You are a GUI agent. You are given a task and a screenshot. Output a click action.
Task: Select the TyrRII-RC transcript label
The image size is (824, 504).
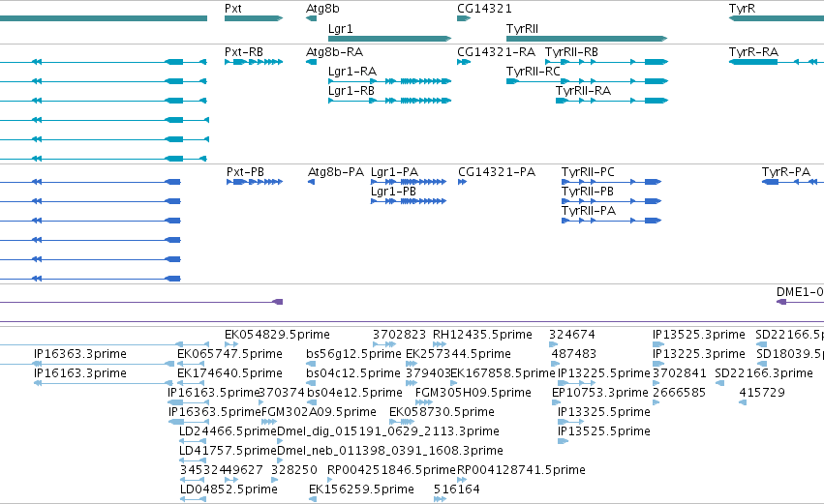coord(533,72)
